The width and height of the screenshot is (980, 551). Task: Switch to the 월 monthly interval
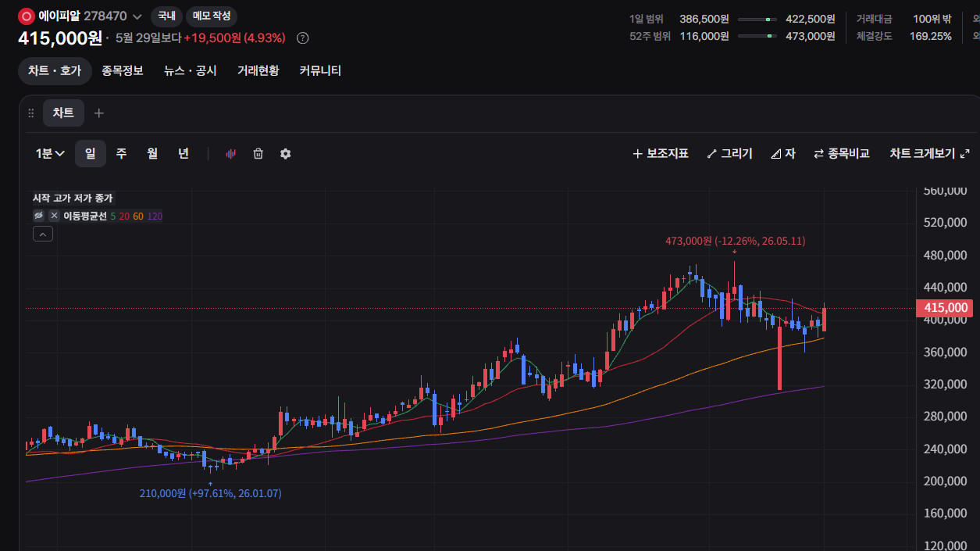tap(152, 154)
